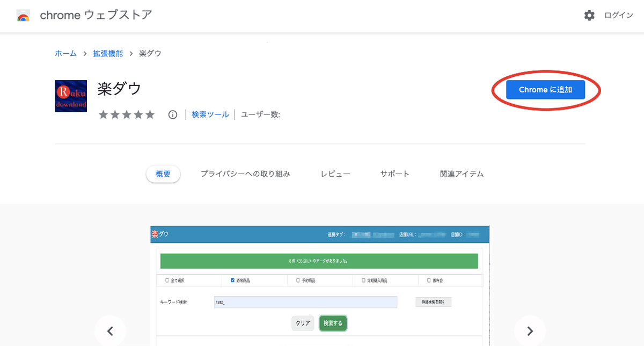
Task: Open the レビュー tab
Action: click(x=335, y=174)
